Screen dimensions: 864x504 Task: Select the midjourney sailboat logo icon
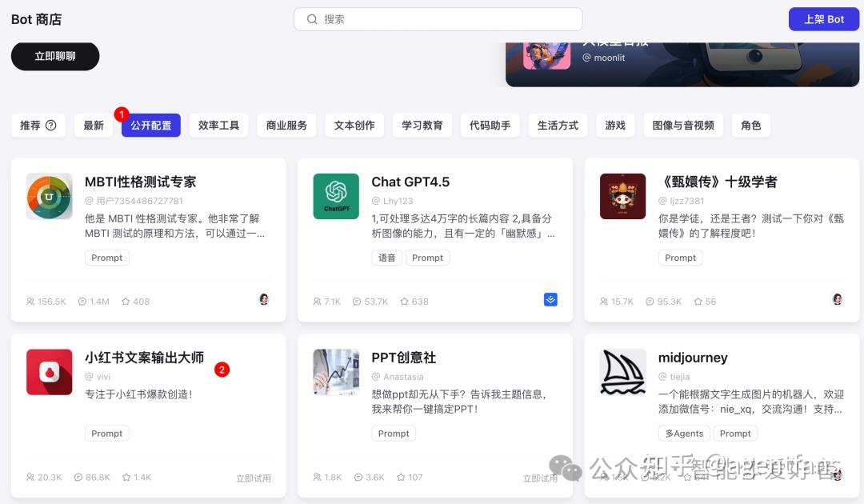coord(622,372)
